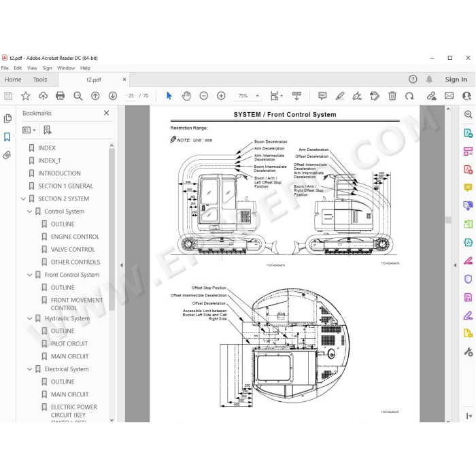Send file by email icon
The width and height of the screenshot is (476, 476).
[449, 96]
